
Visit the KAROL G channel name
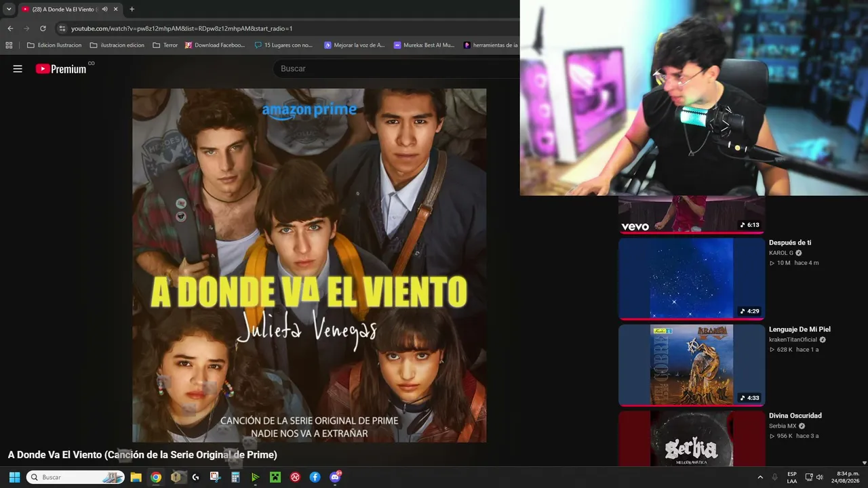point(781,253)
